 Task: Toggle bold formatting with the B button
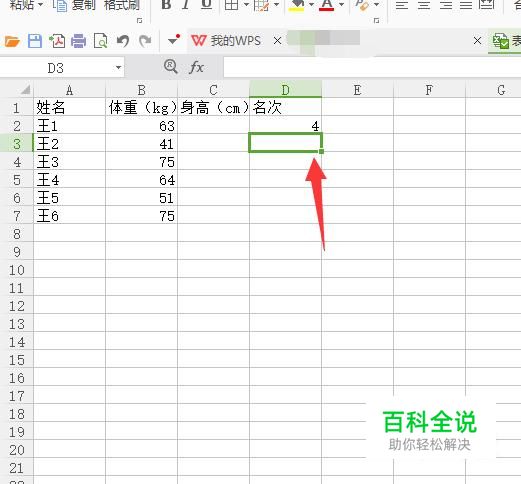(166, 5)
